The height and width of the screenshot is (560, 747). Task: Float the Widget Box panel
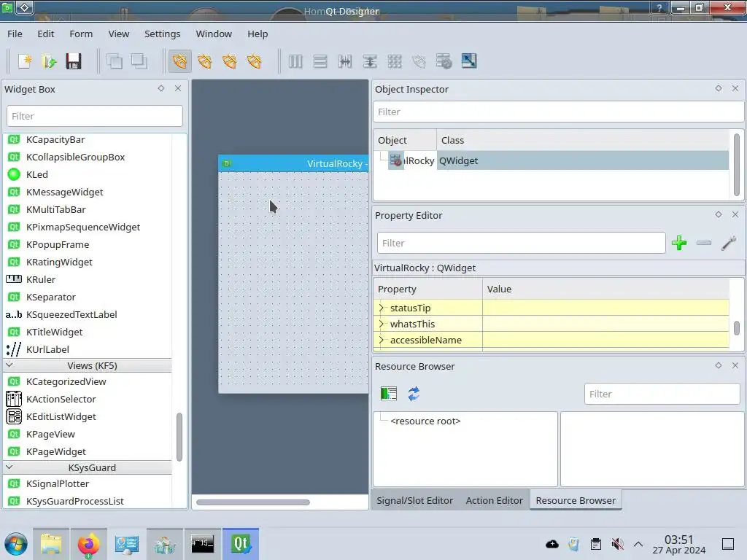(x=161, y=88)
